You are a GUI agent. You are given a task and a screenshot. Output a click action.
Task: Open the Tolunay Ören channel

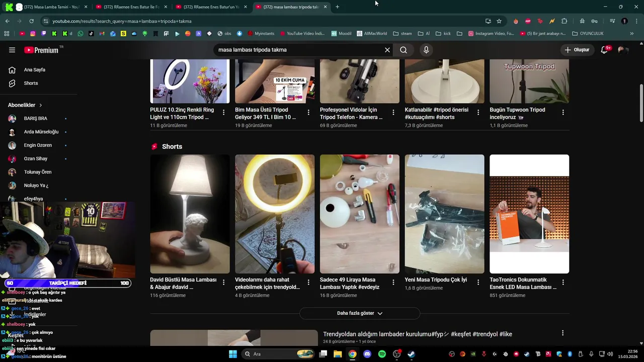click(x=39, y=172)
